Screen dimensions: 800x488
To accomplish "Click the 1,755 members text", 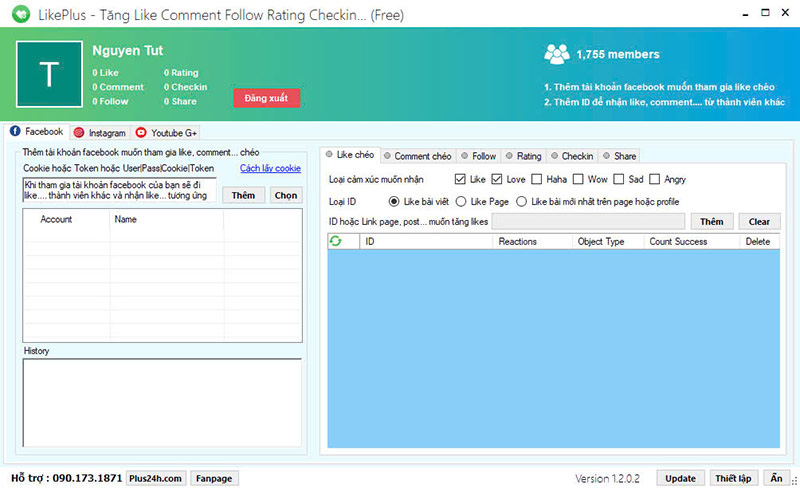I will (618, 54).
